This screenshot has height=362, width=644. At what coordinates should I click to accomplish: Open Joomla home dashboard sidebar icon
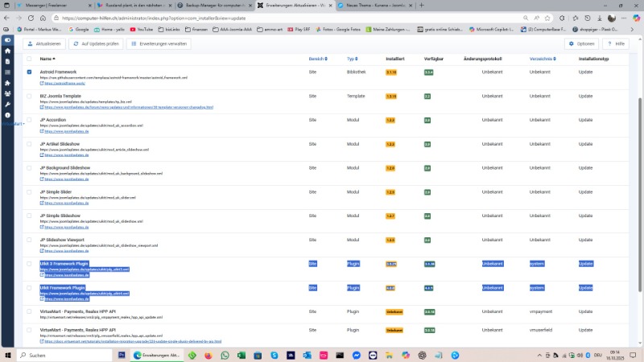pyautogui.click(x=7, y=51)
